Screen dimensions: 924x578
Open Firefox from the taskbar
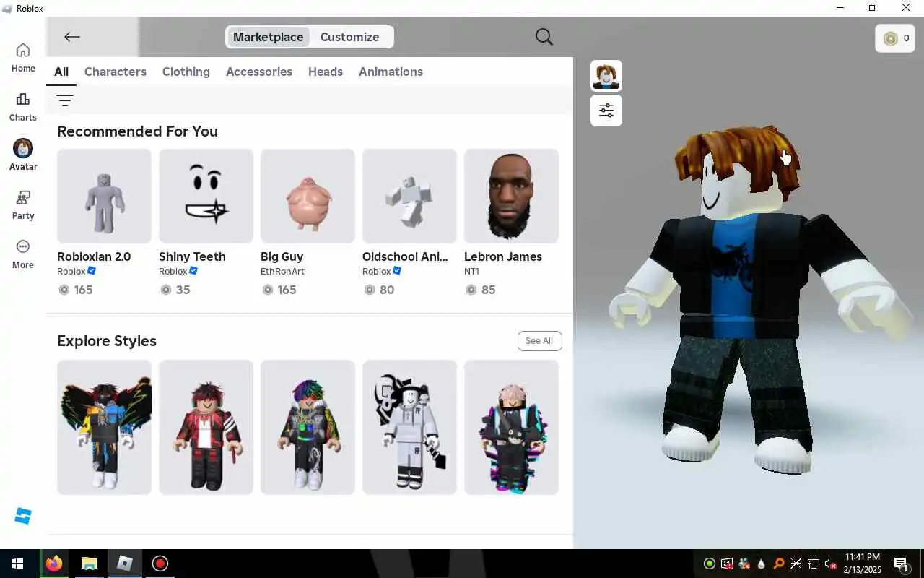54,564
